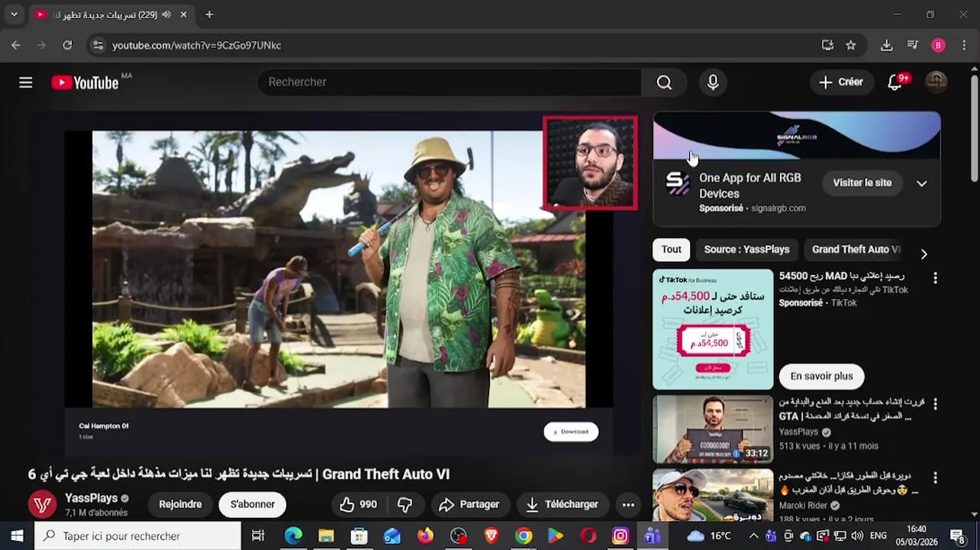The height and width of the screenshot is (550, 980).
Task: Go to the YouTube home logo
Action: (x=85, y=82)
